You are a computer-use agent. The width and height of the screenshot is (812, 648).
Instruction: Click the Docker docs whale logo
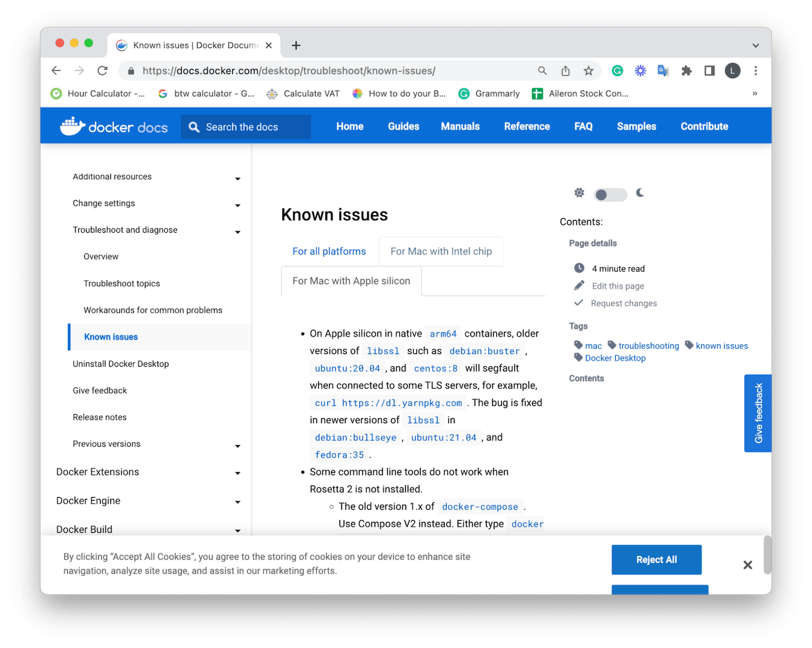(114, 126)
